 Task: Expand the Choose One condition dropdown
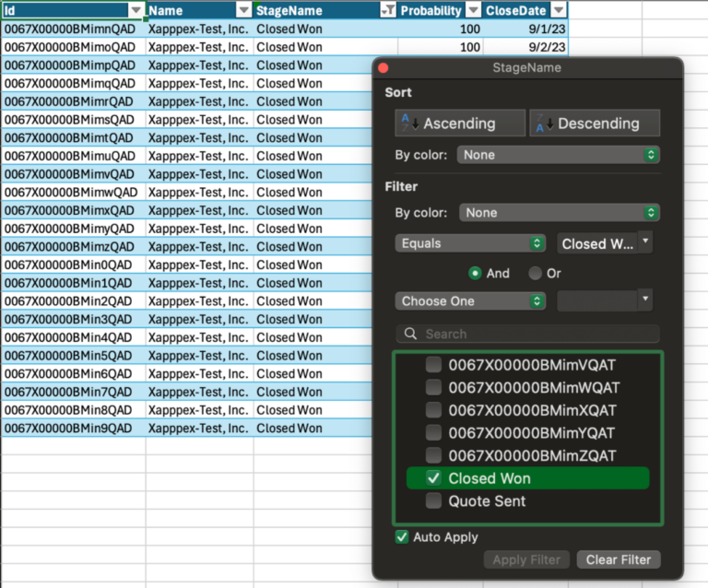[470, 301]
